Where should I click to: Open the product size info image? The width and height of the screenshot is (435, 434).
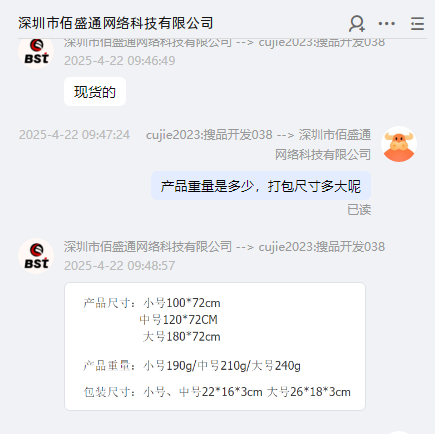click(215, 346)
